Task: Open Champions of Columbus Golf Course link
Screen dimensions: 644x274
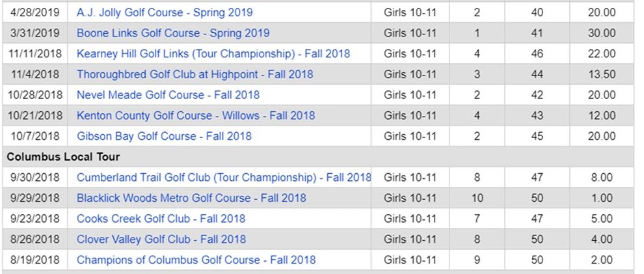Action: [196, 260]
